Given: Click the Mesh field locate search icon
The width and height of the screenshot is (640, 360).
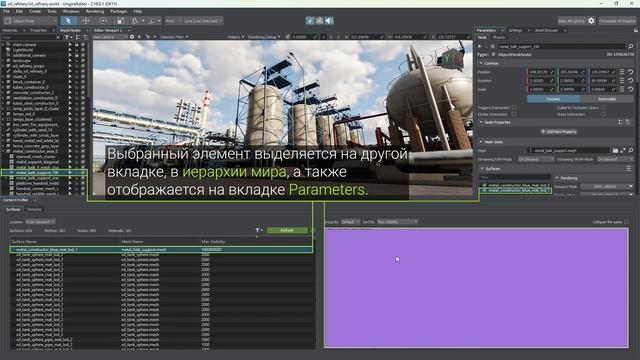Looking at the screenshot, I should [x=631, y=151].
